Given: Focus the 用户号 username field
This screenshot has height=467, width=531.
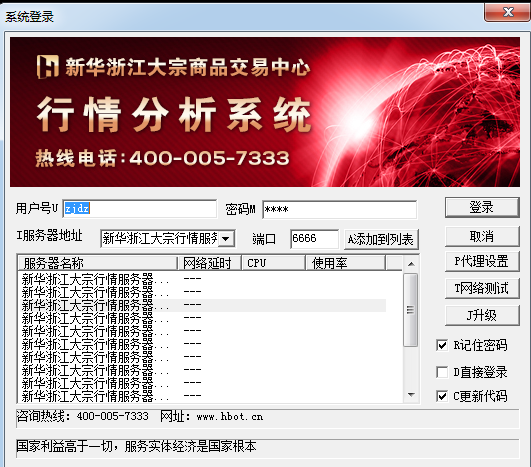Looking at the screenshot, I should pyautogui.click(x=140, y=209).
